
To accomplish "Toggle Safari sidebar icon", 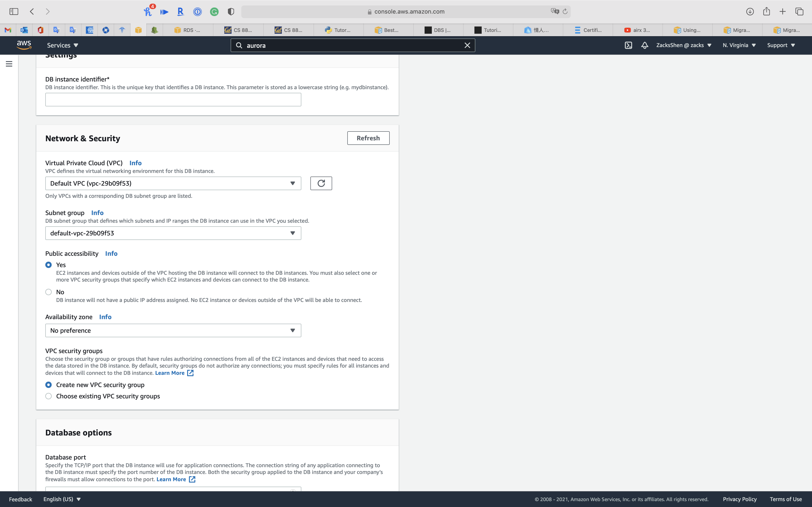I will 14,12.
